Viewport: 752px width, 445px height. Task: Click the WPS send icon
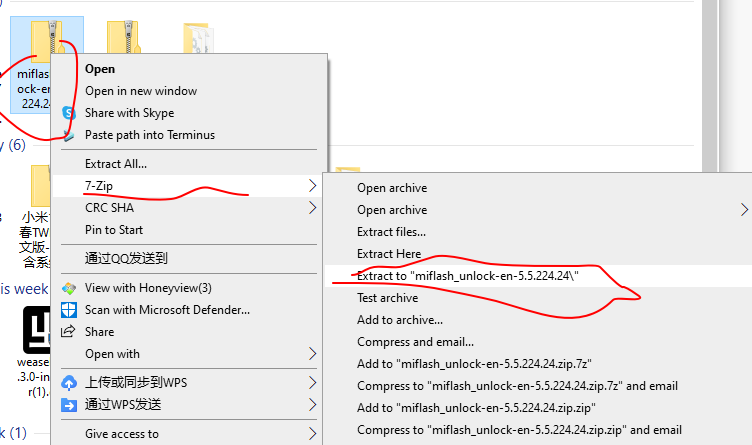click(x=70, y=405)
